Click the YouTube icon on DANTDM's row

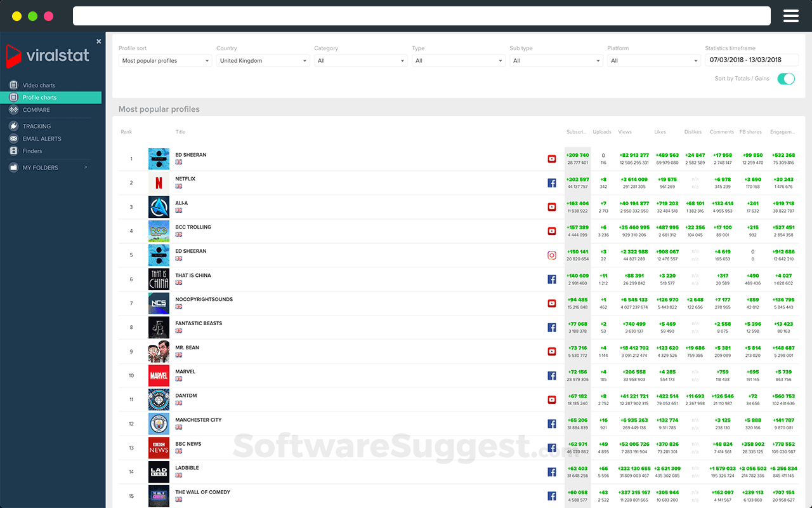[x=552, y=399]
